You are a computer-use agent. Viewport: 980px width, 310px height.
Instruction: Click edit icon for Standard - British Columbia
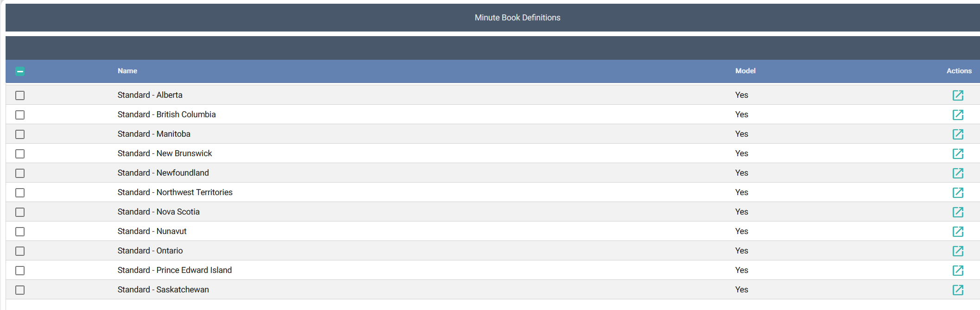958,115
